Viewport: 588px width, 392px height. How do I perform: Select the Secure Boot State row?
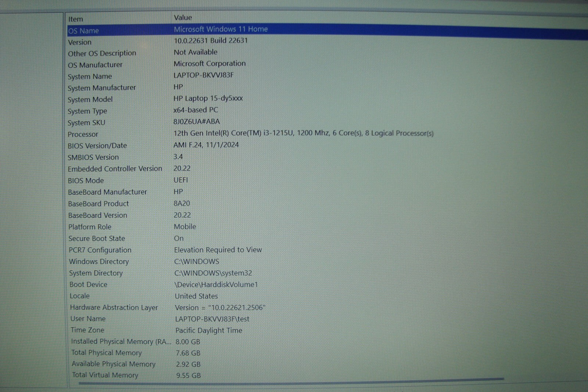coord(97,239)
